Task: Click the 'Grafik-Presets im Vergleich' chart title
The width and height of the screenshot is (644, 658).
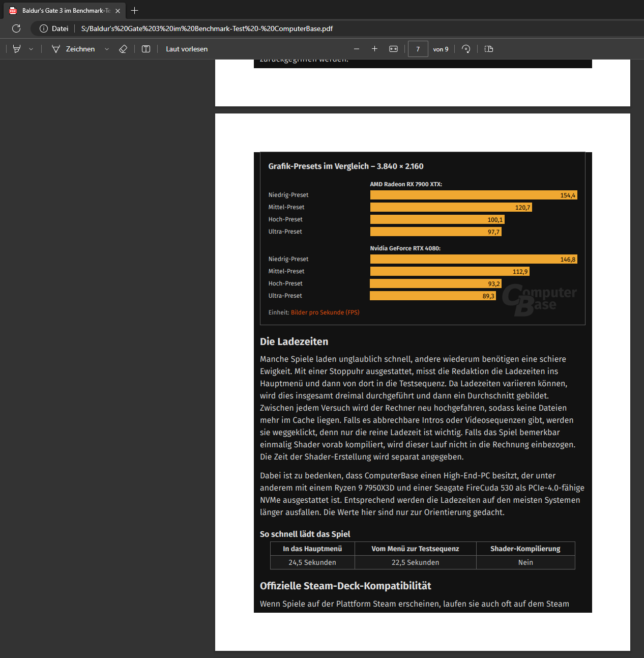Action: pos(346,166)
